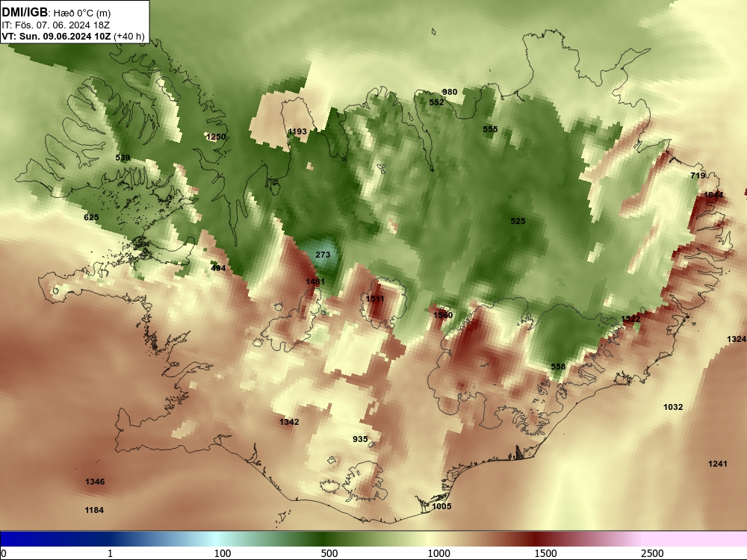Screen dimensions: 747x560
Task: Click the 935 value label
Action: 360,439
